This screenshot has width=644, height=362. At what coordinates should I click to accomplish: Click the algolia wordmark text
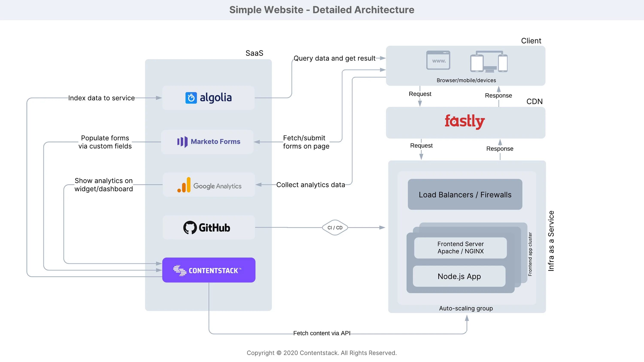216,98
